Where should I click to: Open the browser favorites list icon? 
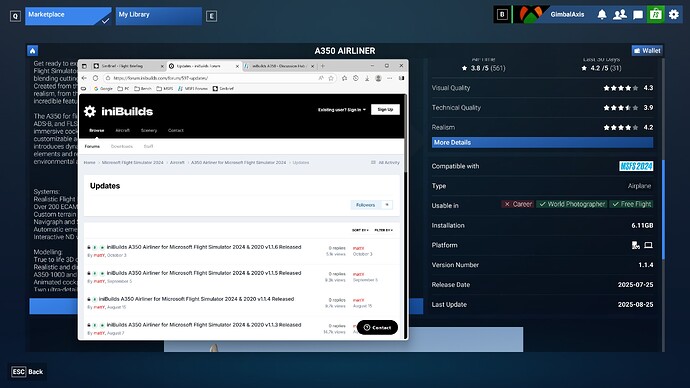coord(344,78)
